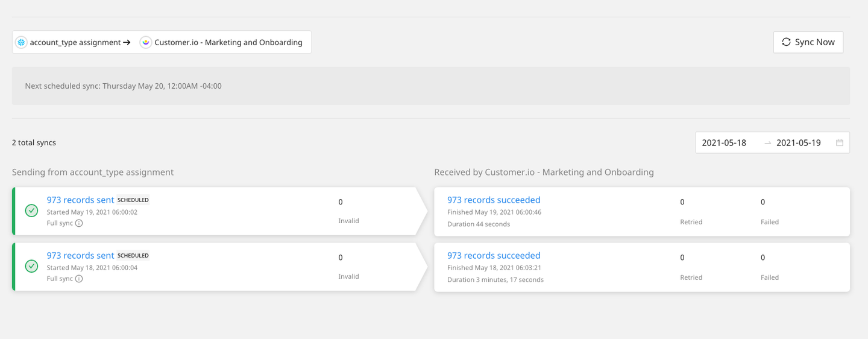
Task: Click the Sync Now refresh icon
Action: tap(786, 42)
